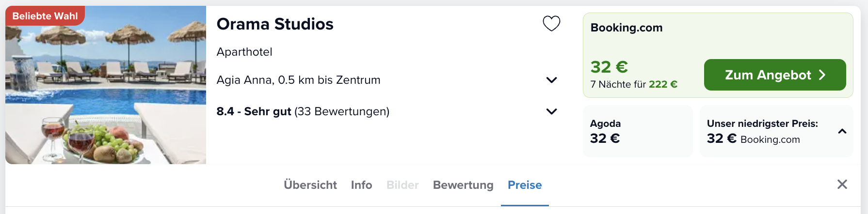The image size is (868, 214).
Task: Click the Zum Angebot button
Action: pos(775,75)
